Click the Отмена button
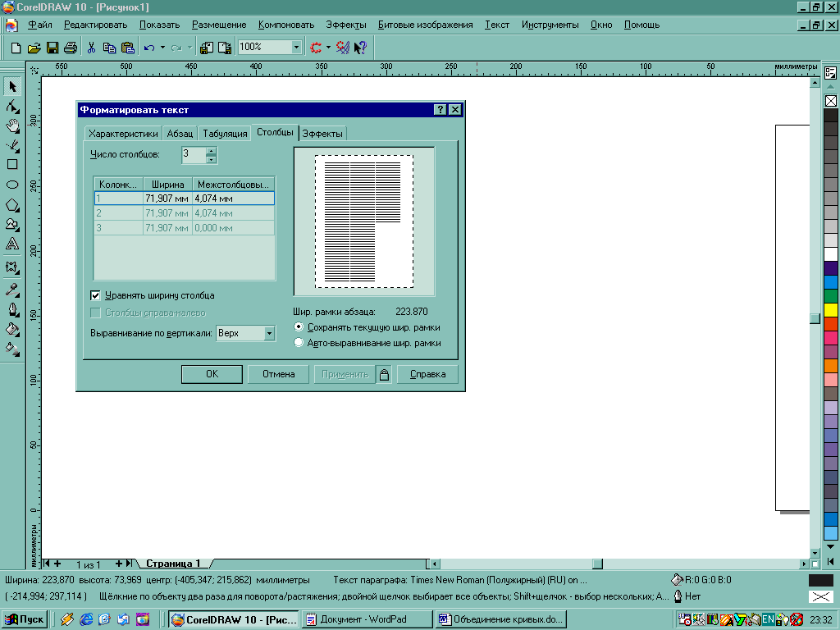This screenshot has height=630, width=840. point(279,374)
